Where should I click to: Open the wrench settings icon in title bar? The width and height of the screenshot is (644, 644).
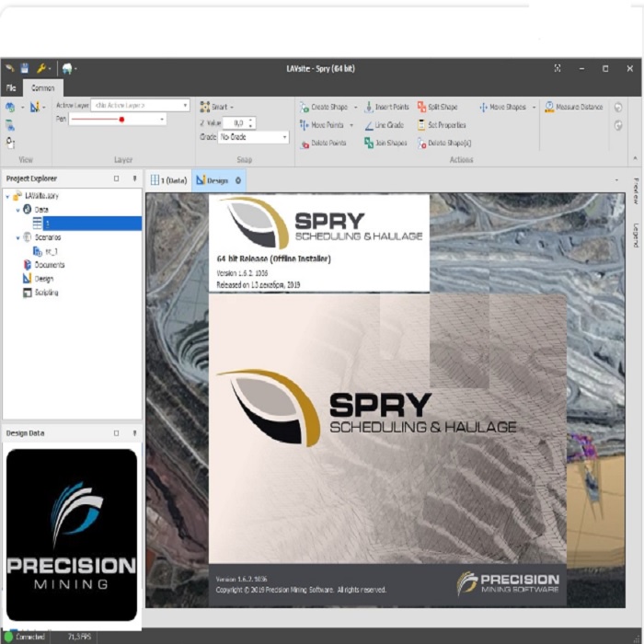[41, 68]
